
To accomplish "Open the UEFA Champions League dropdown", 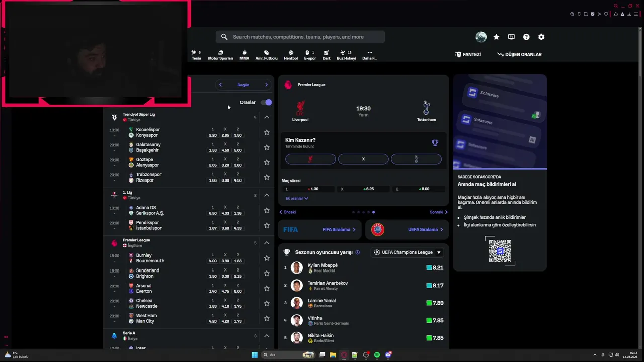I will click(408, 252).
